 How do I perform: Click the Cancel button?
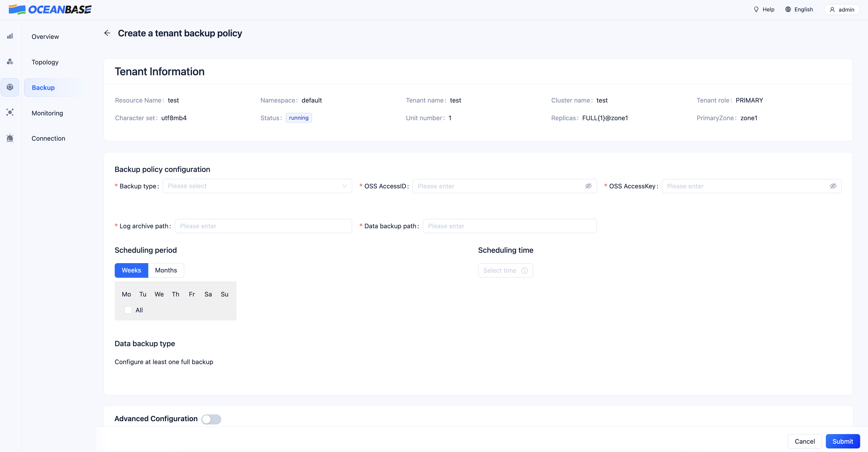click(805, 441)
